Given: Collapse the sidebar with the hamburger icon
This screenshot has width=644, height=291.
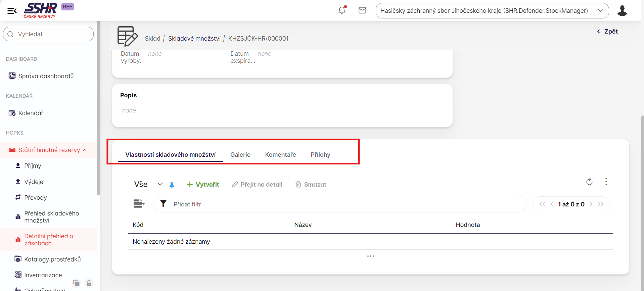Looking at the screenshot, I should click(x=12, y=11).
